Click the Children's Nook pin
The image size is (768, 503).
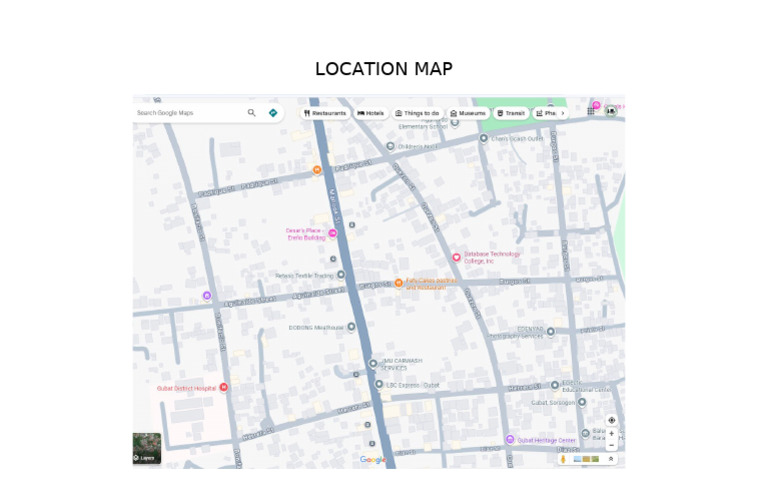pos(390,146)
